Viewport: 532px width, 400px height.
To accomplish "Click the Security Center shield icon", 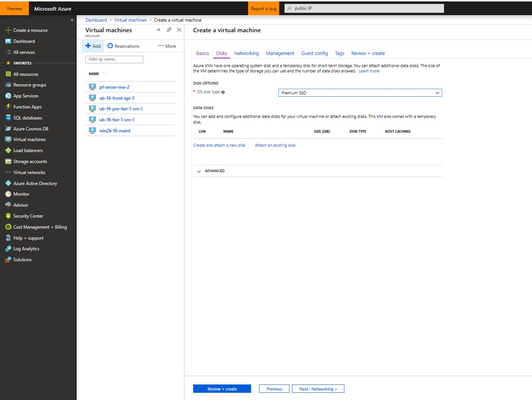I will coord(8,216).
